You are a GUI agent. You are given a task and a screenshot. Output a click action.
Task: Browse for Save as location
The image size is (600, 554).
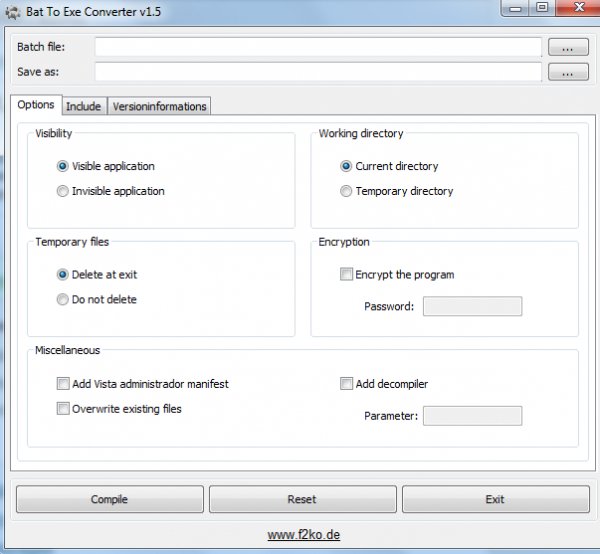pos(568,72)
